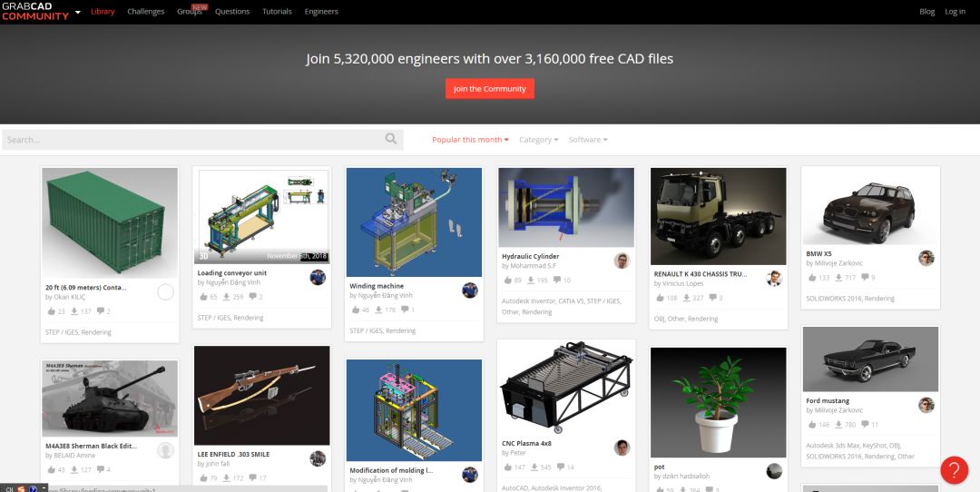Like the Hydraulic Cylinder model
980x492 pixels.
(x=507, y=280)
